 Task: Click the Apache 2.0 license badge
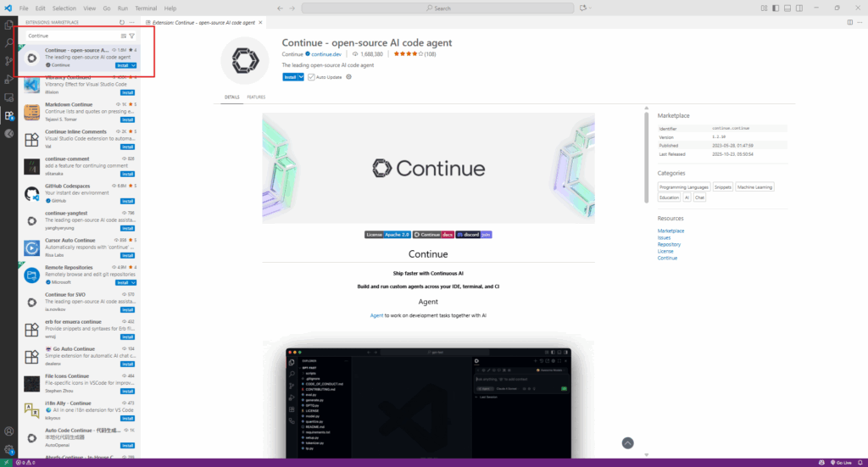[387, 235]
